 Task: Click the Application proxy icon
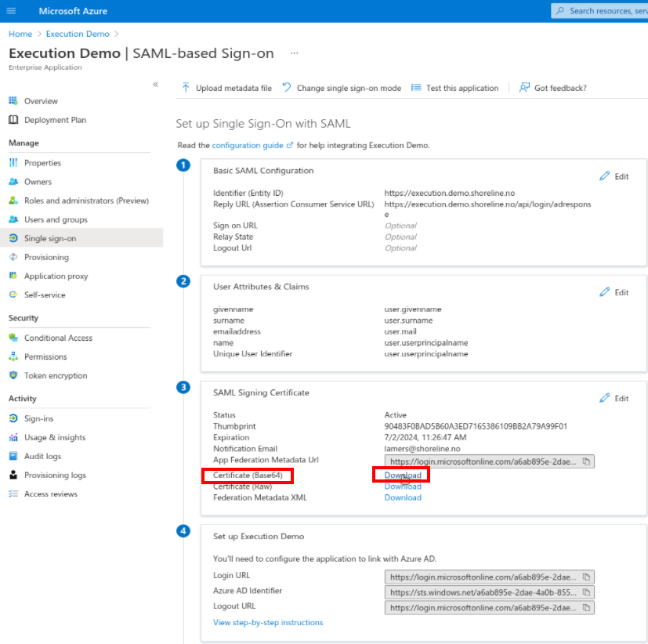(13, 276)
